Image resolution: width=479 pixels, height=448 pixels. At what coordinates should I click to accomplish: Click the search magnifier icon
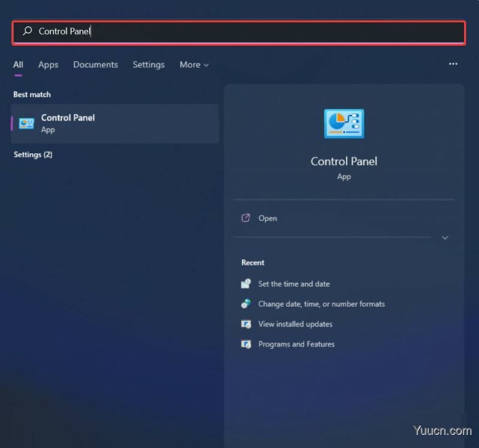(28, 31)
